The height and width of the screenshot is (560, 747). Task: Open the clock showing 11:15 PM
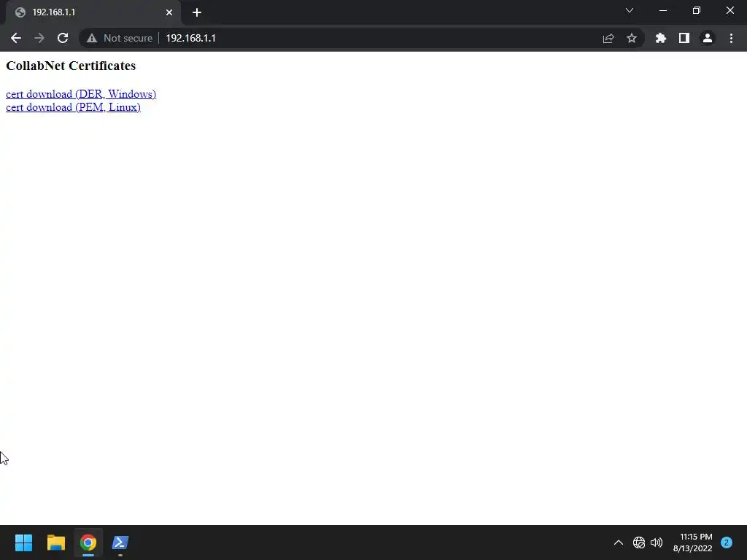[x=693, y=542]
